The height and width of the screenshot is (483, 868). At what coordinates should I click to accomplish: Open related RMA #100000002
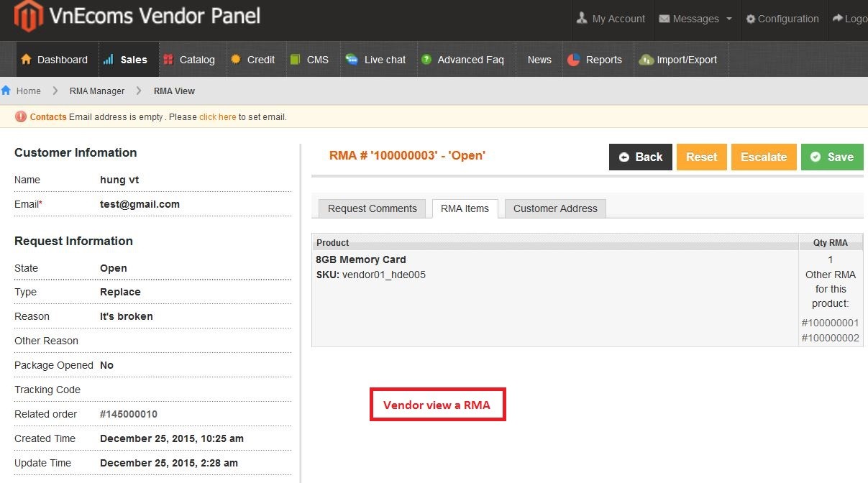tap(830, 338)
